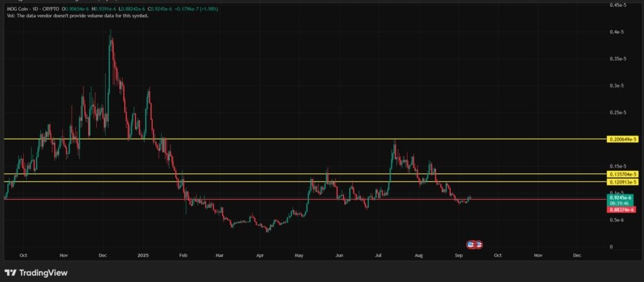The width and height of the screenshot is (644, 282).
Task: Click the Jun label on the time axis
Action: click(339, 255)
